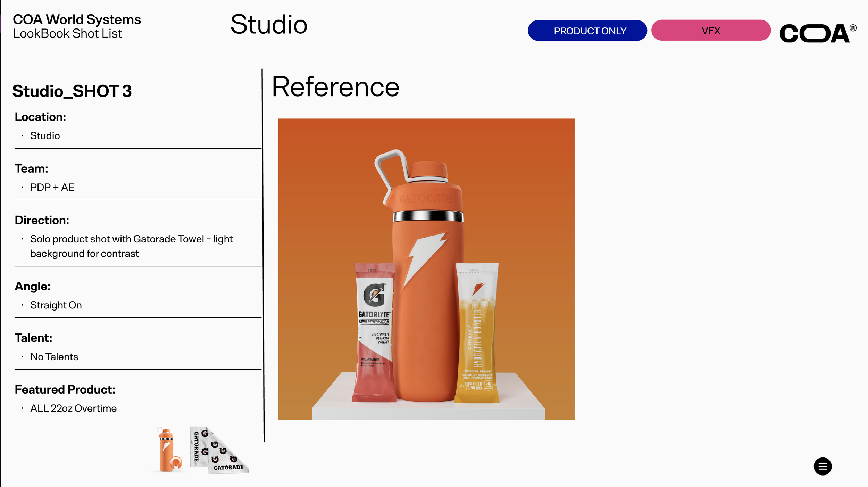This screenshot has height=487, width=868.
Task: Click the Direction description text
Action: pos(131,246)
